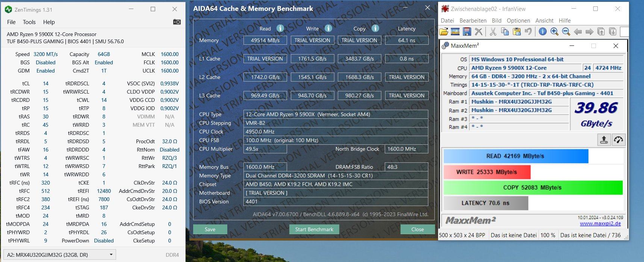Click the ZenTimings screenshot camera icon

pyautogui.click(x=177, y=22)
